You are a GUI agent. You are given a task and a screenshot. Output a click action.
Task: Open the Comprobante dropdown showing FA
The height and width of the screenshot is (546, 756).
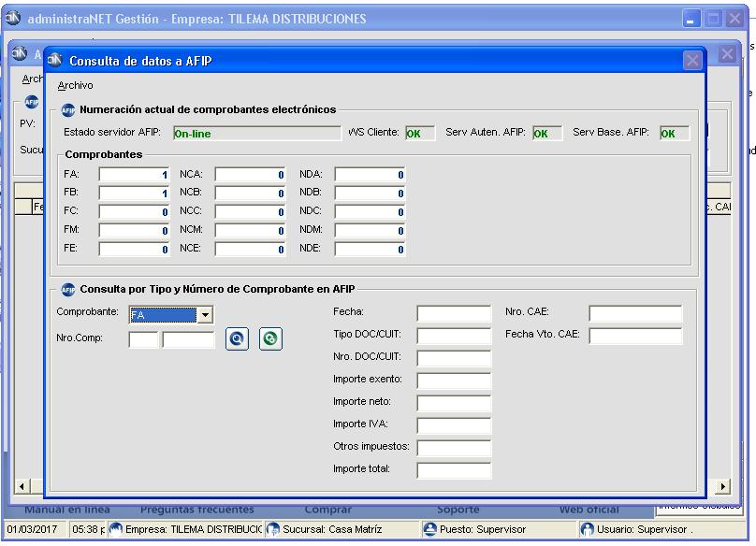(x=206, y=315)
